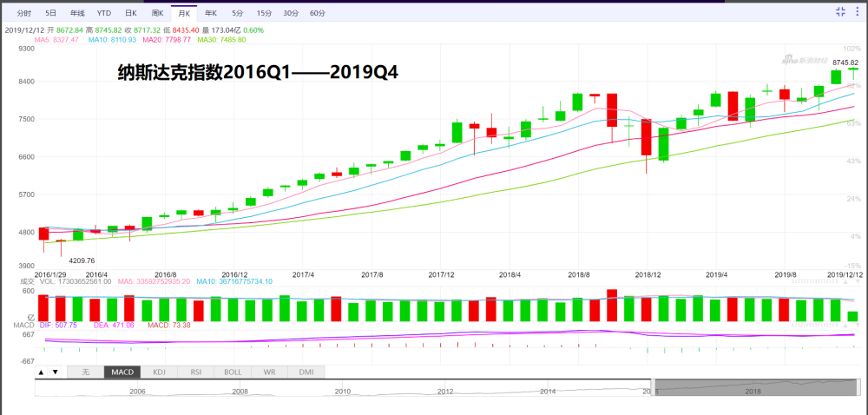
Task: Click the MA10: 8110.93 legend label
Action: pyautogui.click(x=111, y=40)
